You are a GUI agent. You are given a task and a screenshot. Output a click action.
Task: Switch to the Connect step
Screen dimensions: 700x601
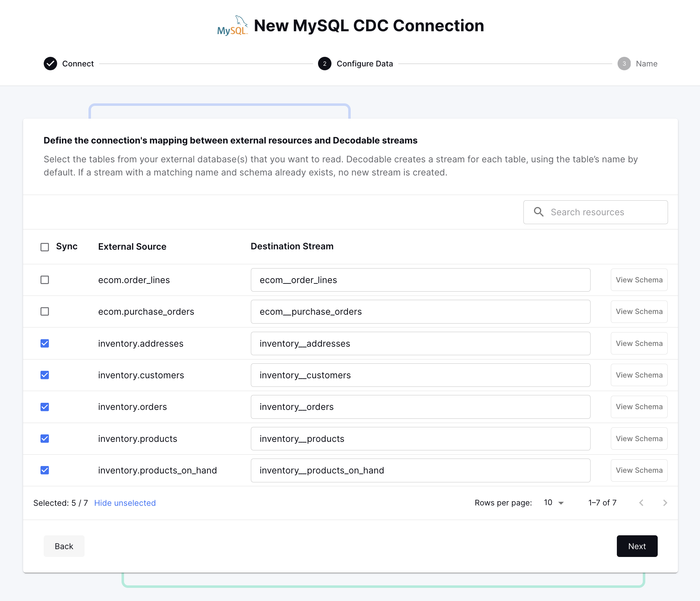point(78,64)
